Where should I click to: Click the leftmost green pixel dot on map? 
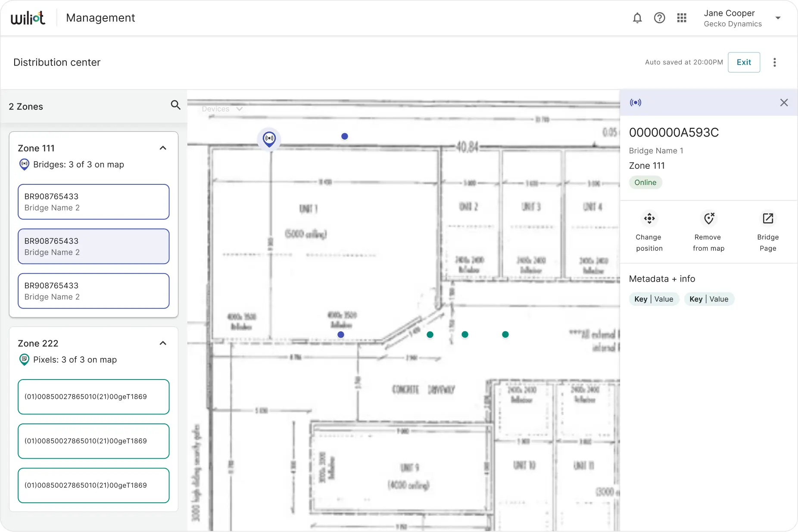(430, 334)
